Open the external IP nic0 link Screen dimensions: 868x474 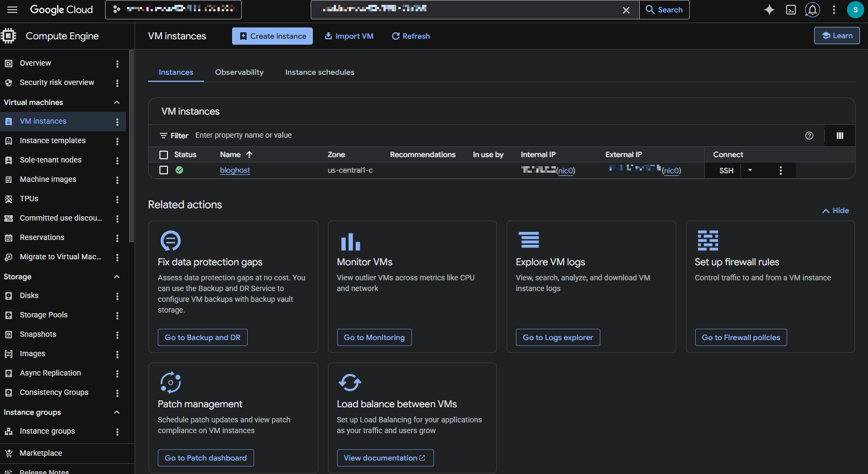click(671, 171)
